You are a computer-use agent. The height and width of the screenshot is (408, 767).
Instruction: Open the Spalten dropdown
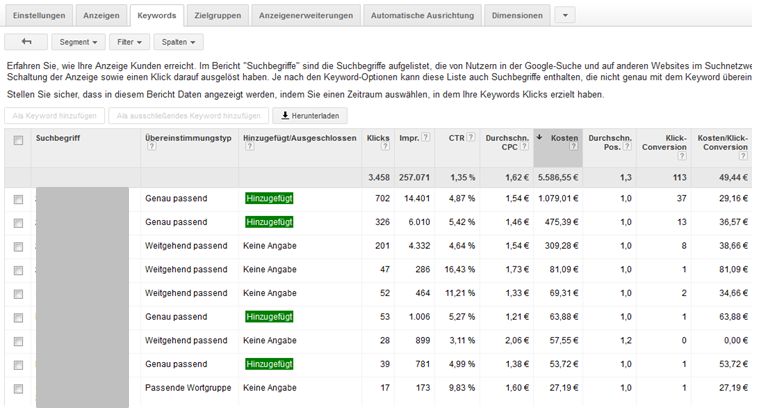[179, 42]
